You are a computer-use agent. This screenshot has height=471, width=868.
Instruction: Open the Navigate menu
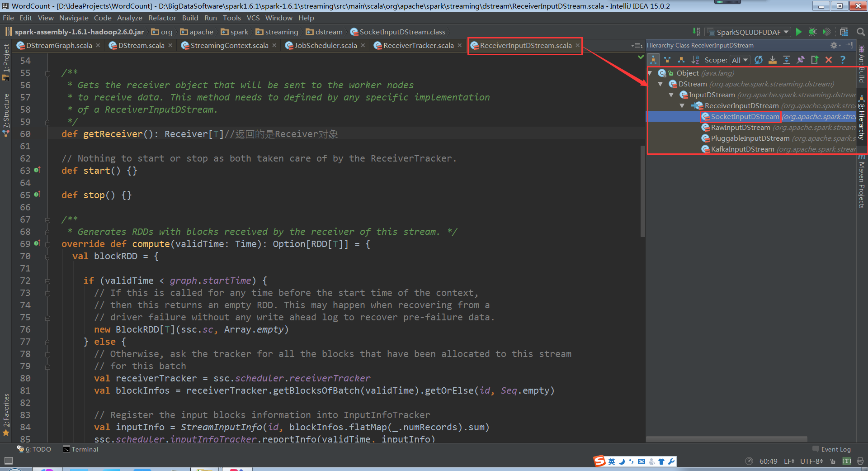74,18
